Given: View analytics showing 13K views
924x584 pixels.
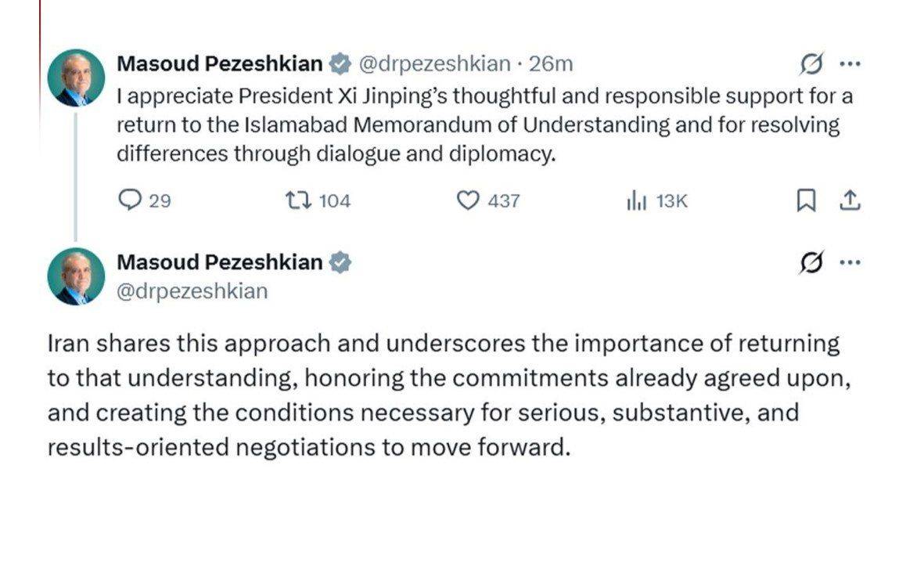Looking at the screenshot, I should click(x=657, y=201).
